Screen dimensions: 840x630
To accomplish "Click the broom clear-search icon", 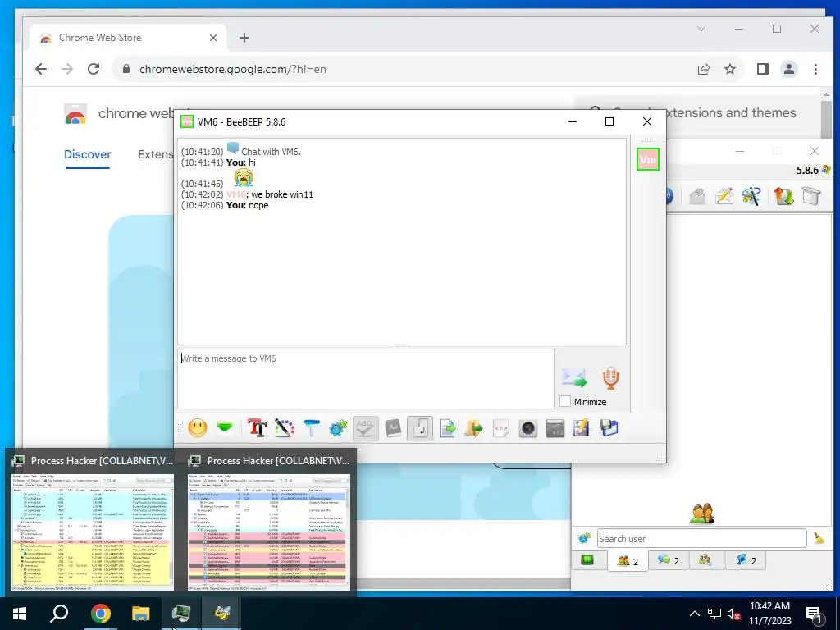I will [x=819, y=538].
